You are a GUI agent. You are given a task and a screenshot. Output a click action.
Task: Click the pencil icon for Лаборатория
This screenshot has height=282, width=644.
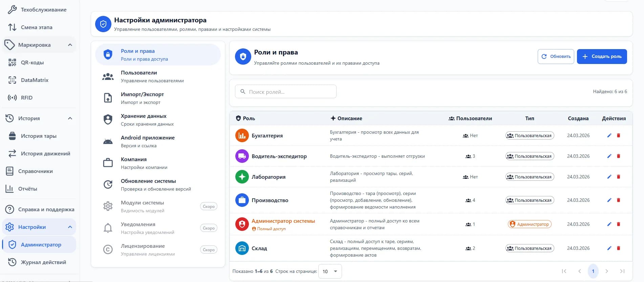click(x=609, y=177)
